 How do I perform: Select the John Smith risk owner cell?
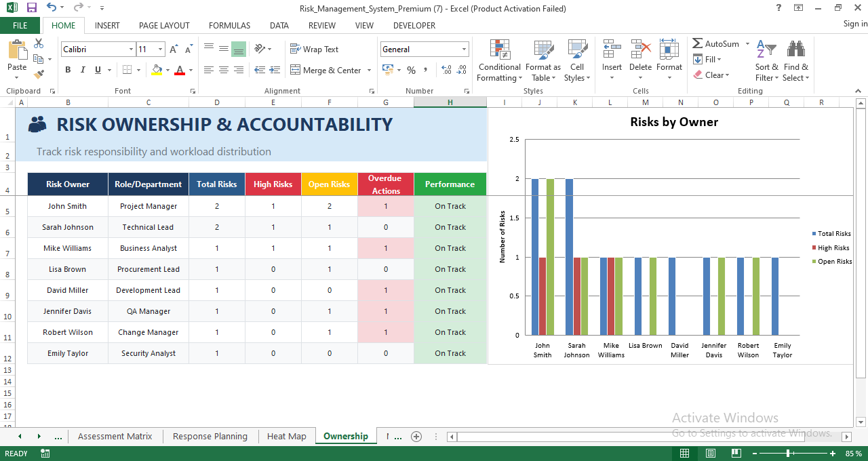tap(67, 206)
